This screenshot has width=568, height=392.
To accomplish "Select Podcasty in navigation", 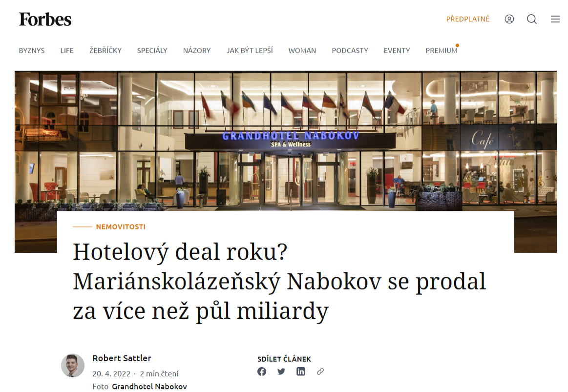I will [x=350, y=51].
